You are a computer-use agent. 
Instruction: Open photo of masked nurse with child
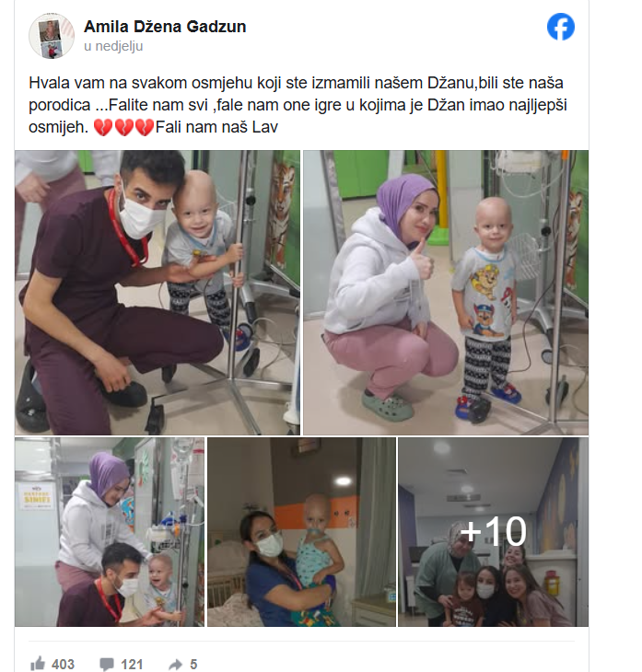[158, 293]
